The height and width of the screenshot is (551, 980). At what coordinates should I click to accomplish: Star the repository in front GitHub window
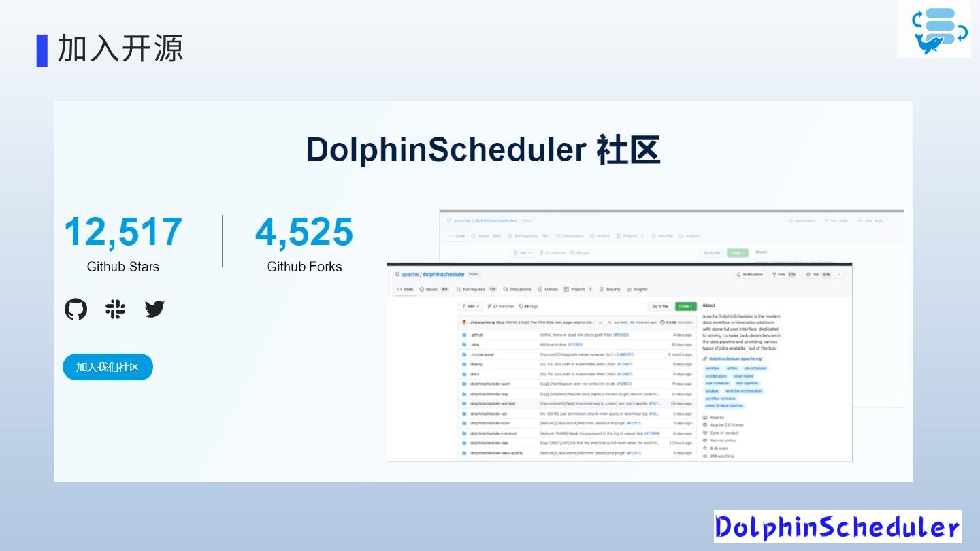point(818,275)
